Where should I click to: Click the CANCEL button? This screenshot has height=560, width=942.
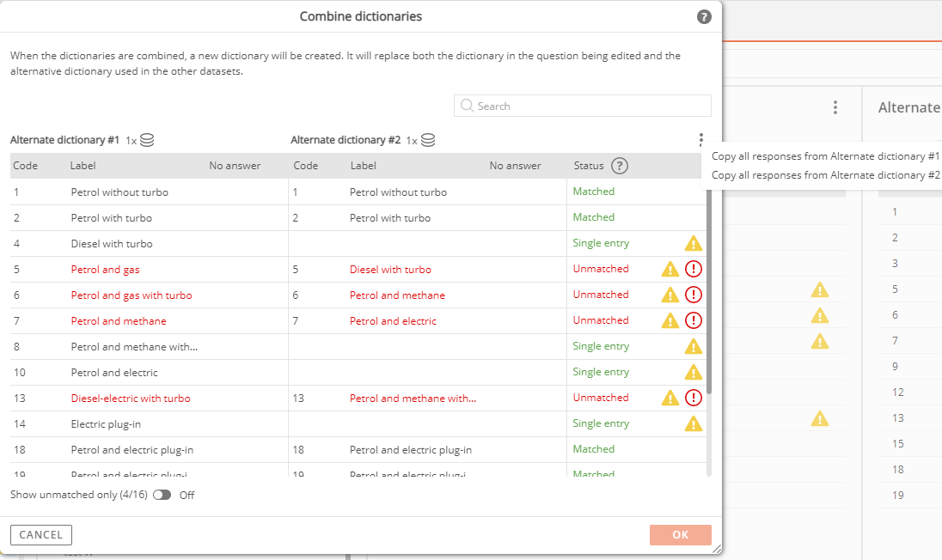tap(41, 535)
